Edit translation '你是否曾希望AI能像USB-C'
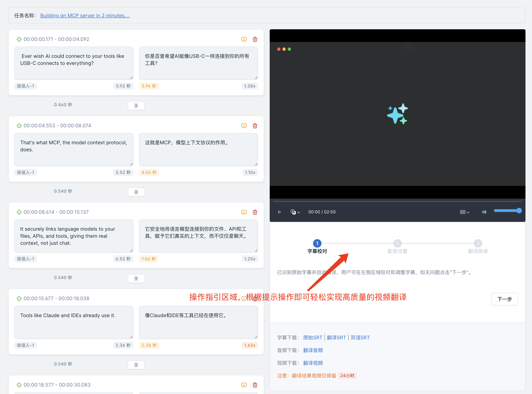This screenshot has width=532, height=394. click(198, 63)
